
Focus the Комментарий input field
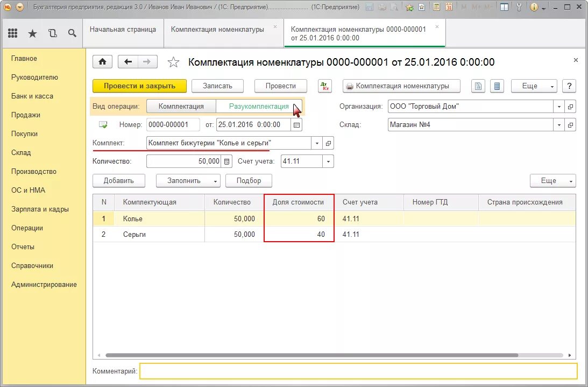358,371
